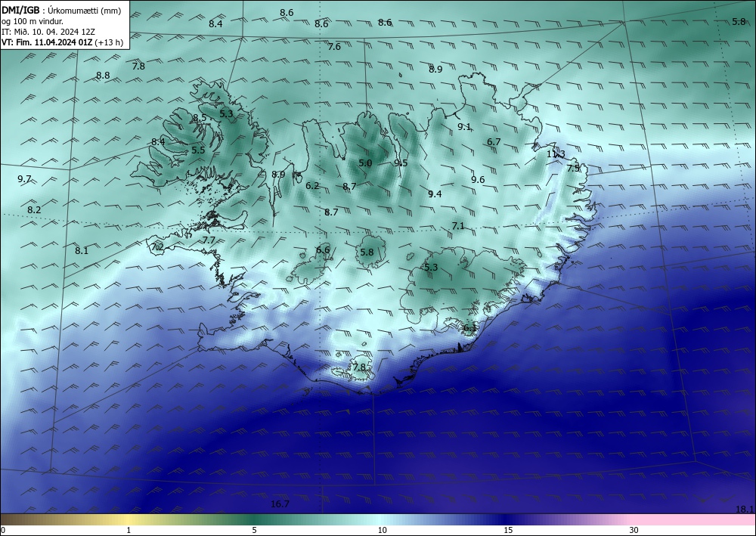This screenshot has height=536, width=756.
Task: Click the 9.7 value on the map
Action: [24, 179]
